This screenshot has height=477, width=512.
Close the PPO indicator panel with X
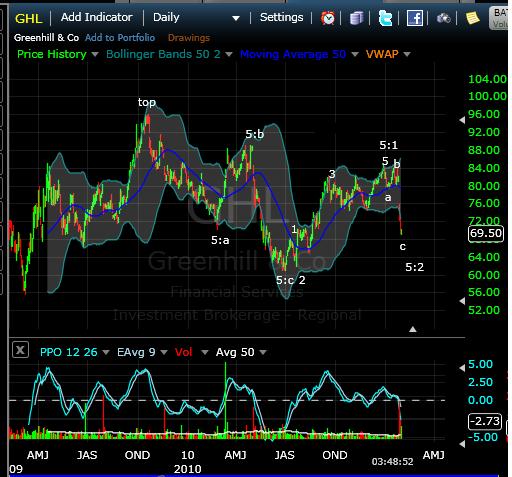[20, 350]
